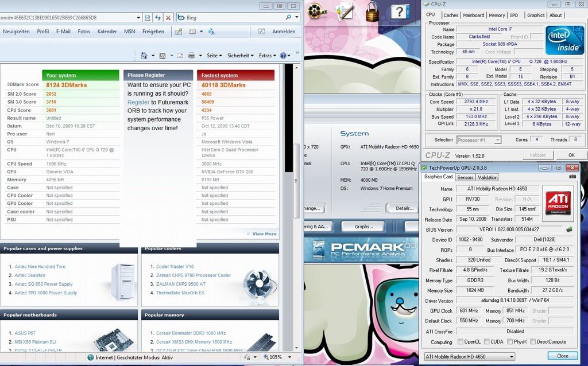Viewport: 588px width, 366px height.
Task: Switch to the Graphics tab in CPU-Z
Action: click(x=536, y=15)
